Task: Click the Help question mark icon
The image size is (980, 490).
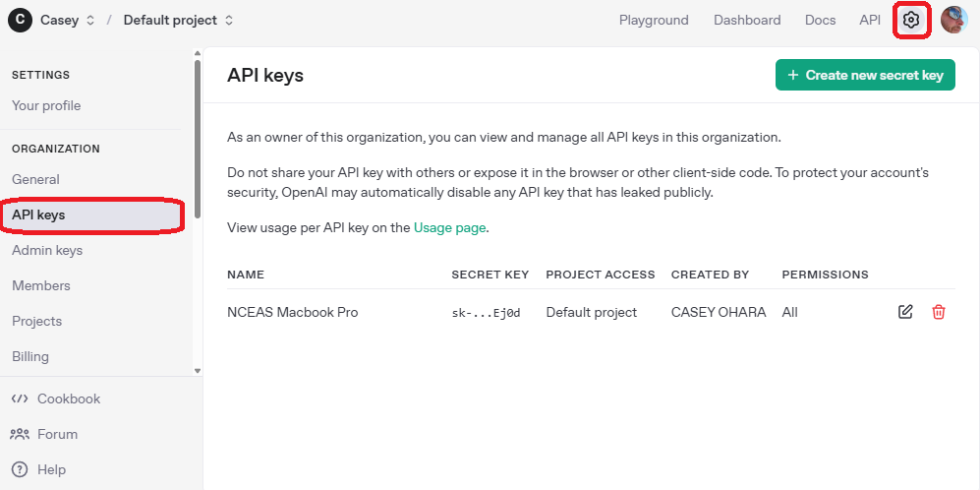Action: coord(20,469)
